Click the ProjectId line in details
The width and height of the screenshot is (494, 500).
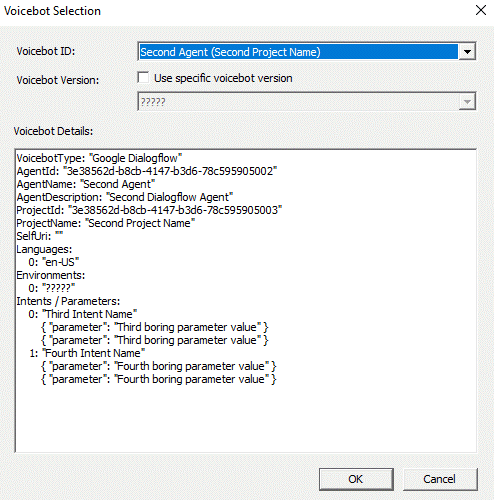click(x=149, y=210)
